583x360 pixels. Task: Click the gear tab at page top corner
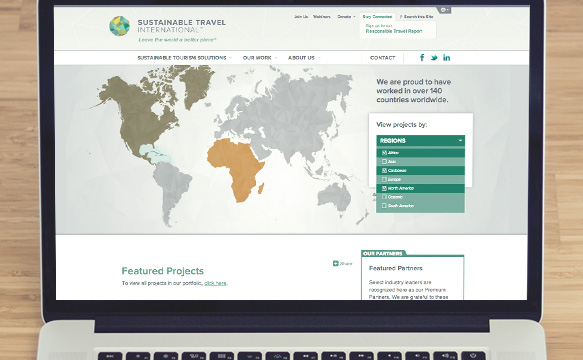444,10
